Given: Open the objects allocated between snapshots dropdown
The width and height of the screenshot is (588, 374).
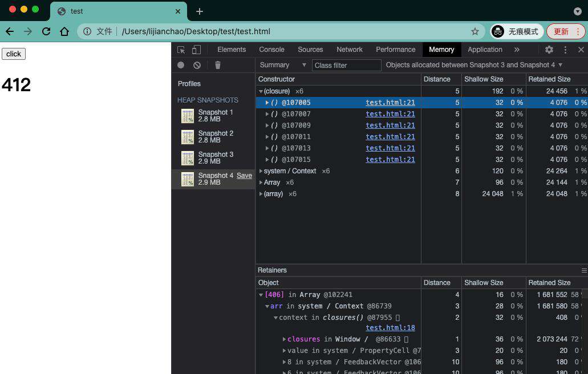Looking at the screenshot, I should pyautogui.click(x=474, y=65).
